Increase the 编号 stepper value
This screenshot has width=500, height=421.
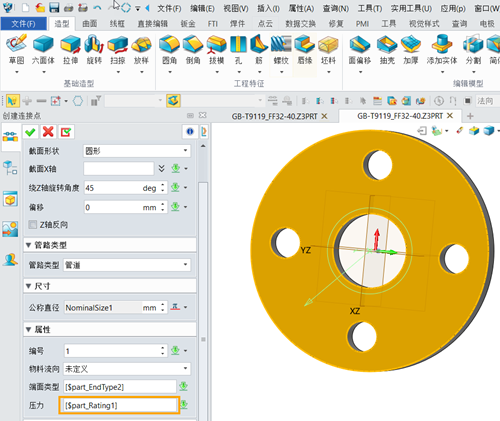pyautogui.click(x=163, y=348)
